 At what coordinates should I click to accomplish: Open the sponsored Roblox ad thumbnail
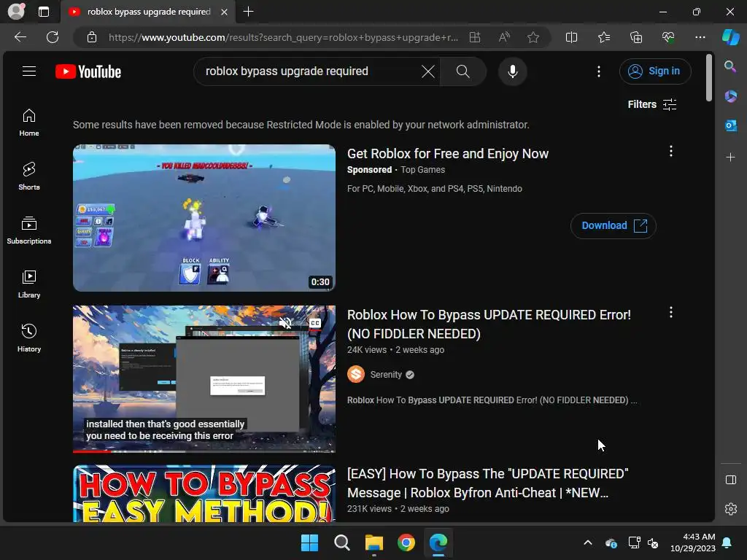coord(204,217)
